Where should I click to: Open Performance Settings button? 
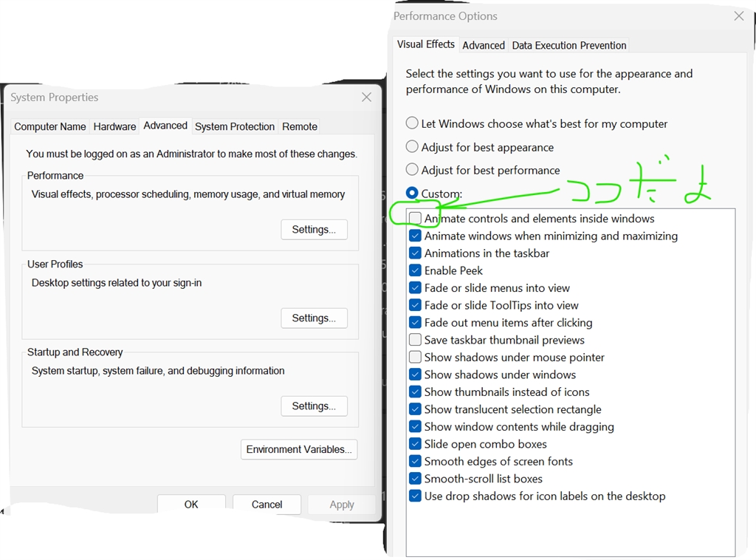tap(314, 230)
